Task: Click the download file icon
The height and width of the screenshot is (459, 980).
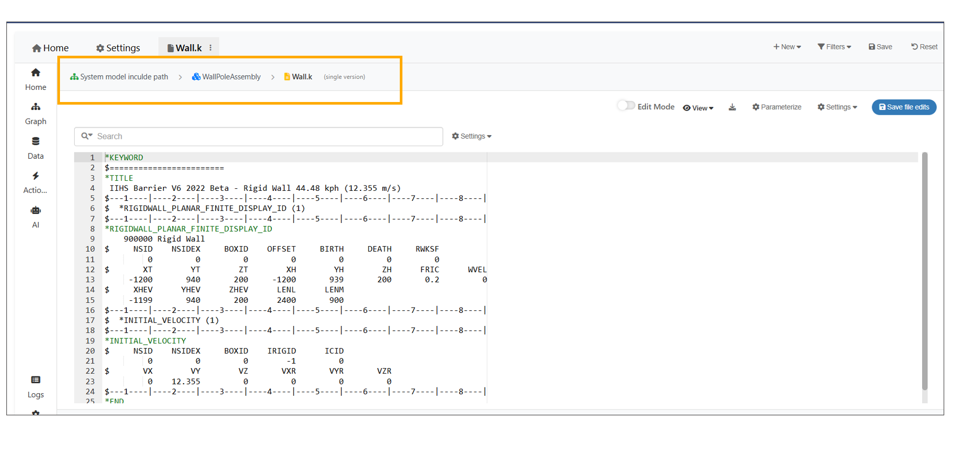Action: 732,107
